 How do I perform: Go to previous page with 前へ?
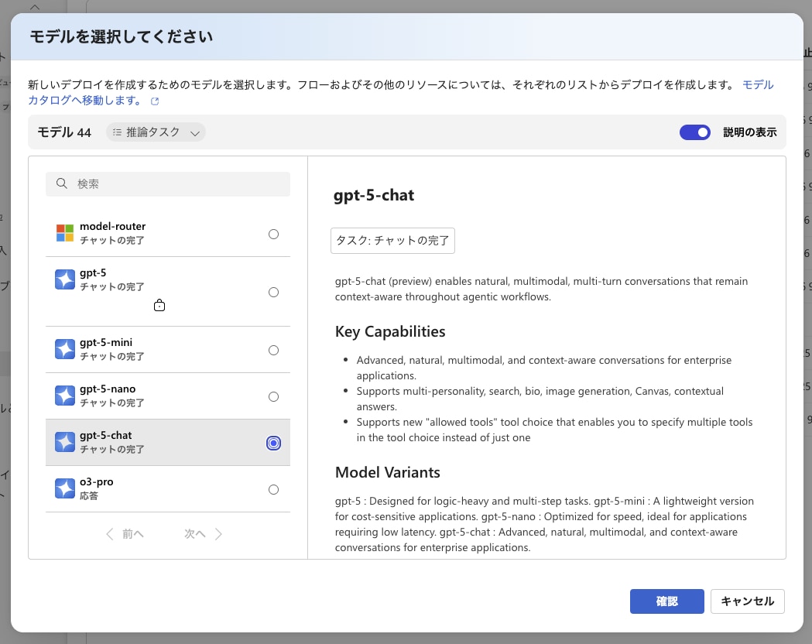click(x=125, y=534)
